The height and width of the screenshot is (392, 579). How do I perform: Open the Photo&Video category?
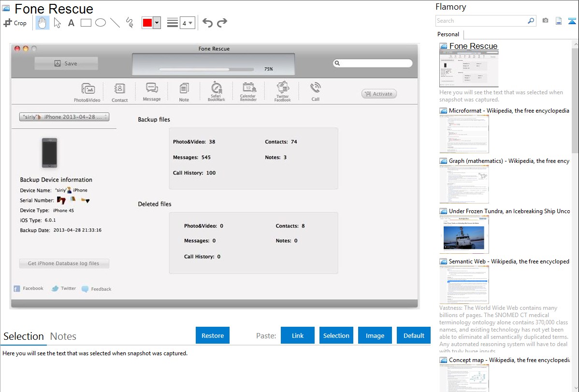87,92
